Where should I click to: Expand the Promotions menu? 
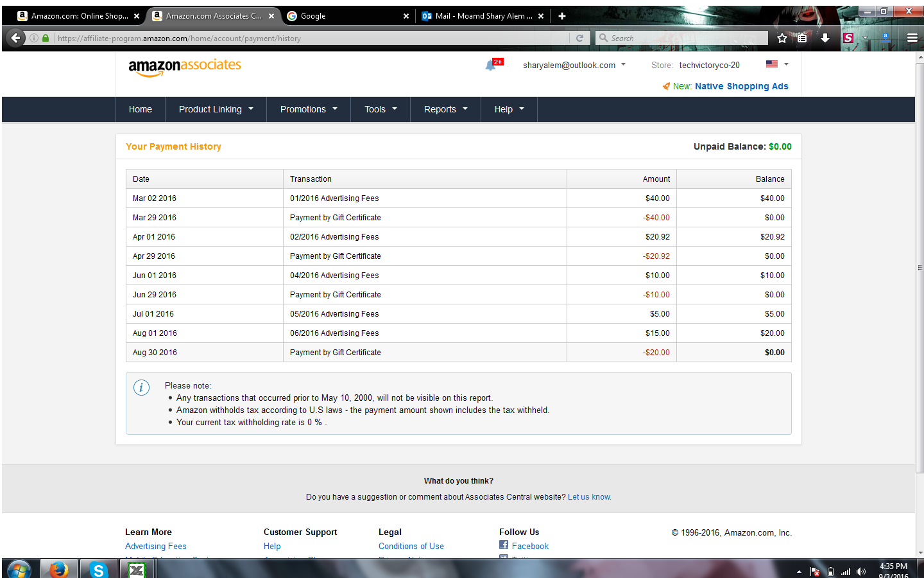309,109
